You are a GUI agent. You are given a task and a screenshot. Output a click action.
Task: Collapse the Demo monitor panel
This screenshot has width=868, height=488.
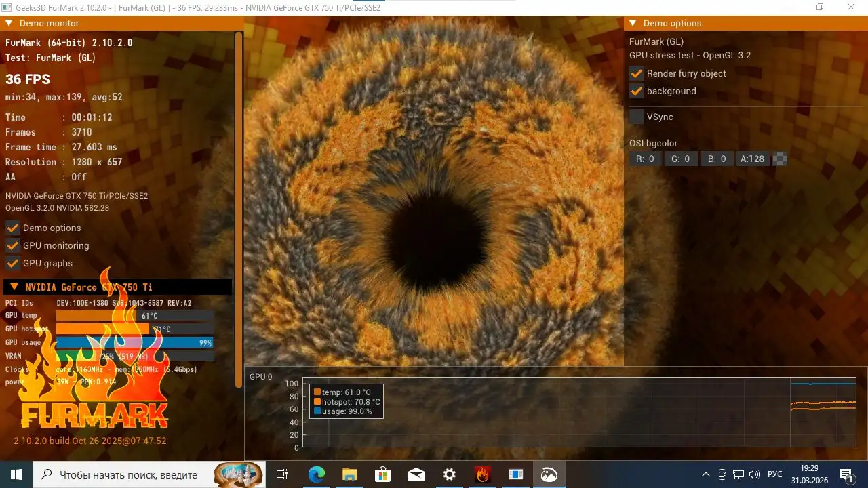9,22
